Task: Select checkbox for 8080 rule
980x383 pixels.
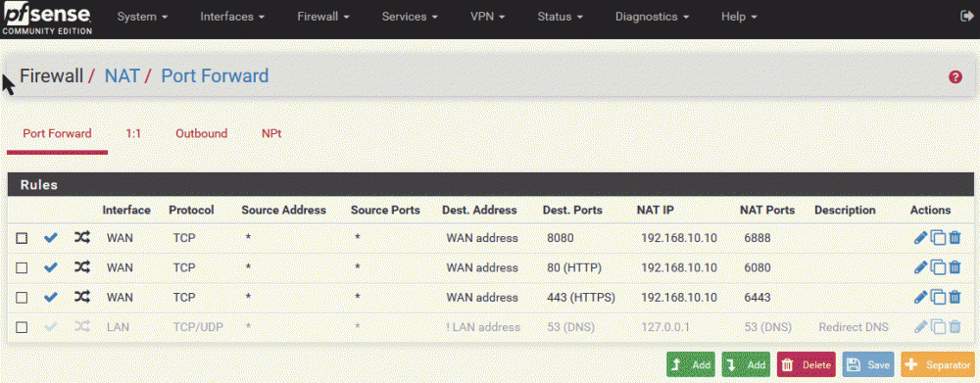Action: pyautogui.click(x=22, y=238)
